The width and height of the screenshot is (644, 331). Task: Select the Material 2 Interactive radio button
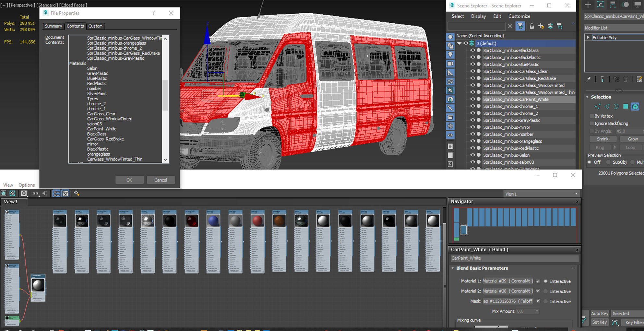545,291
